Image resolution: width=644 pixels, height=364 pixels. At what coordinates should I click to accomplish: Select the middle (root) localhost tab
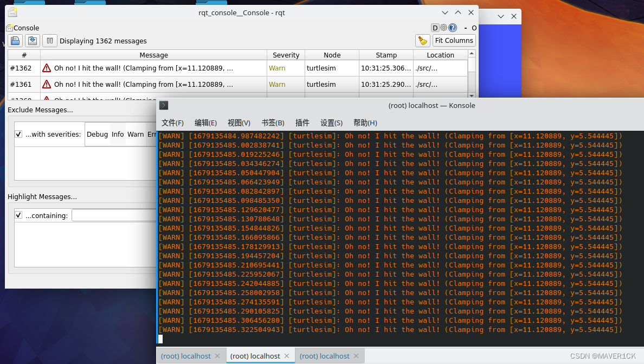[255, 356]
